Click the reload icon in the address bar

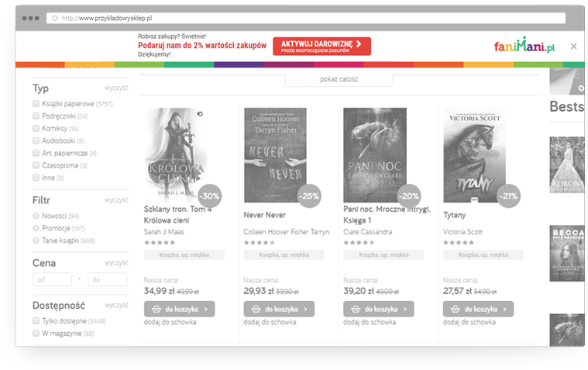pyautogui.click(x=55, y=18)
